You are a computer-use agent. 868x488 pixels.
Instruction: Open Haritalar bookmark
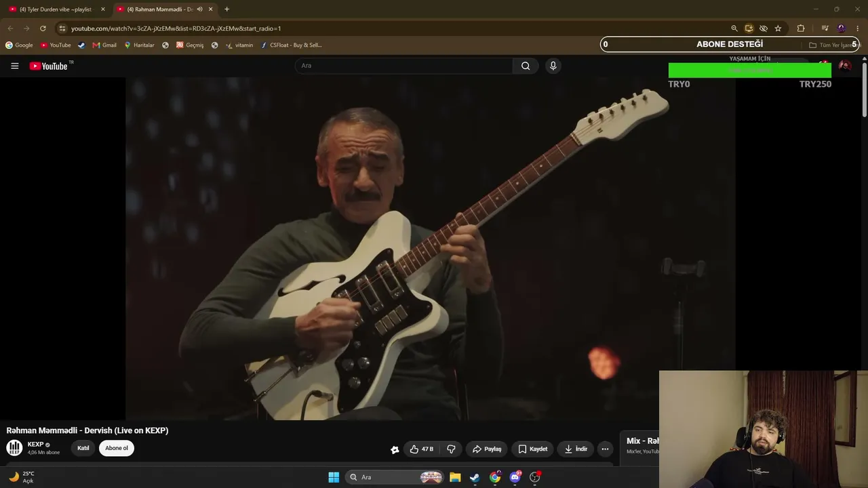pyautogui.click(x=139, y=45)
